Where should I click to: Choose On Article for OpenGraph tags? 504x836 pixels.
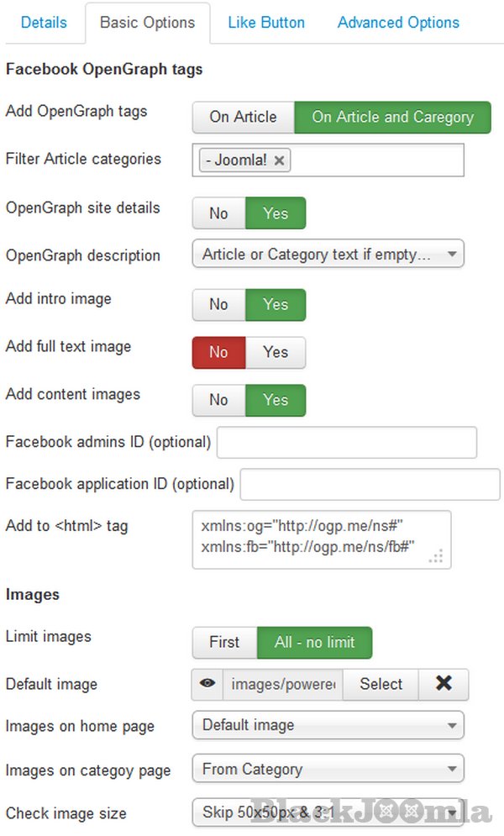(x=243, y=117)
